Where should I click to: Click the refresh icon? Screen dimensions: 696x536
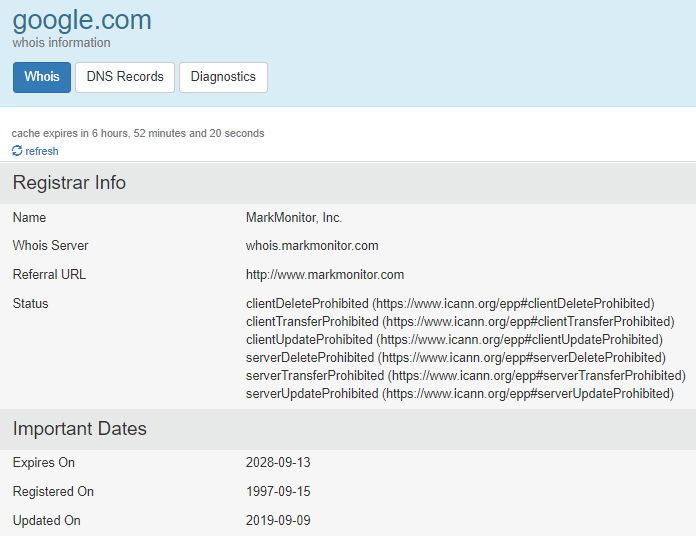(17, 151)
